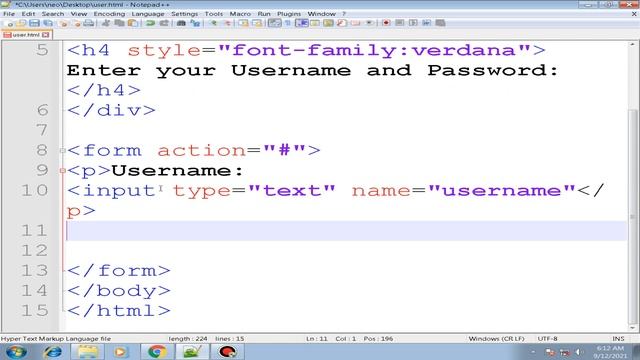Click line number 15 in margin
This screenshot has width=640, height=360.
pyautogui.click(x=34, y=311)
